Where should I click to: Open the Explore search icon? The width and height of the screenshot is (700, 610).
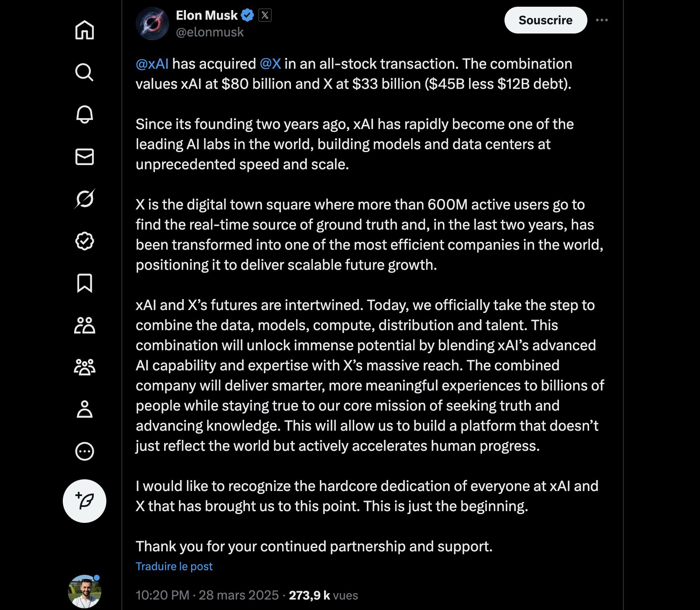pos(85,72)
